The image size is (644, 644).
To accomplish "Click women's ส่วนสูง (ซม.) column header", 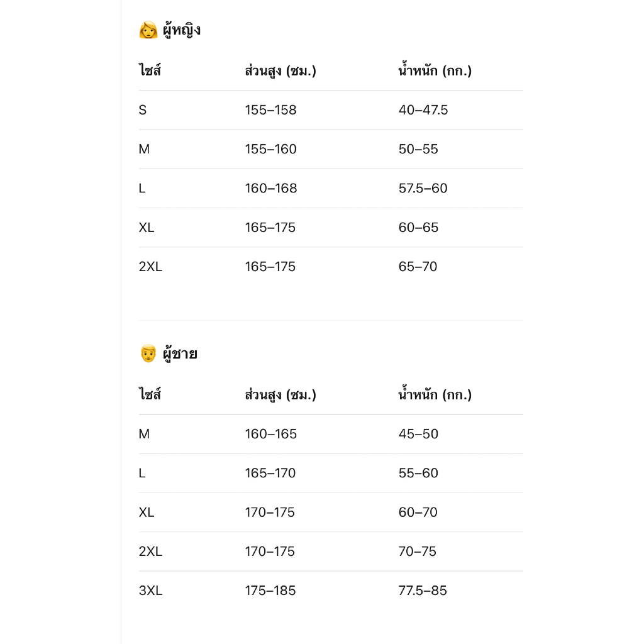I will coord(280,70).
